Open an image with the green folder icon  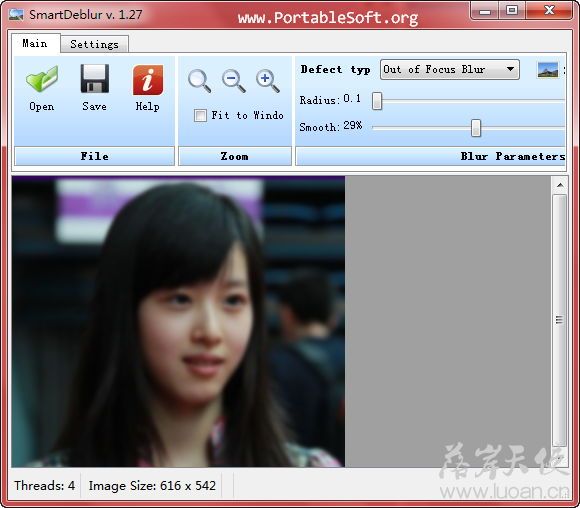click(42, 79)
